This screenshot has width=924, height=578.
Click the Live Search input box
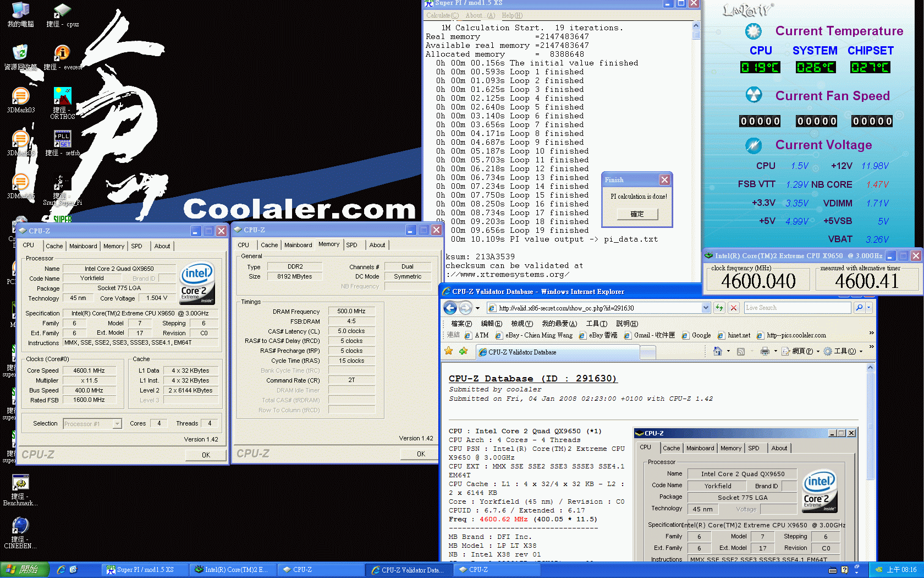(797, 308)
